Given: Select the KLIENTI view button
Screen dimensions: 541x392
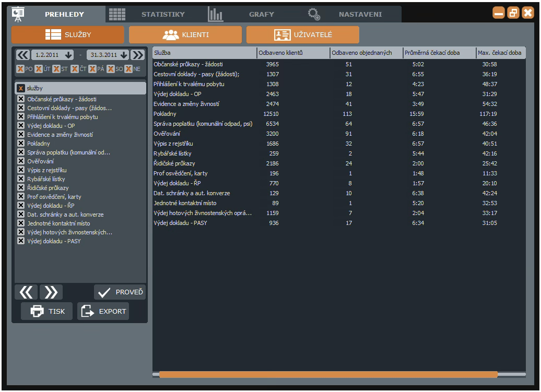Looking at the screenshot, I should (x=185, y=34).
